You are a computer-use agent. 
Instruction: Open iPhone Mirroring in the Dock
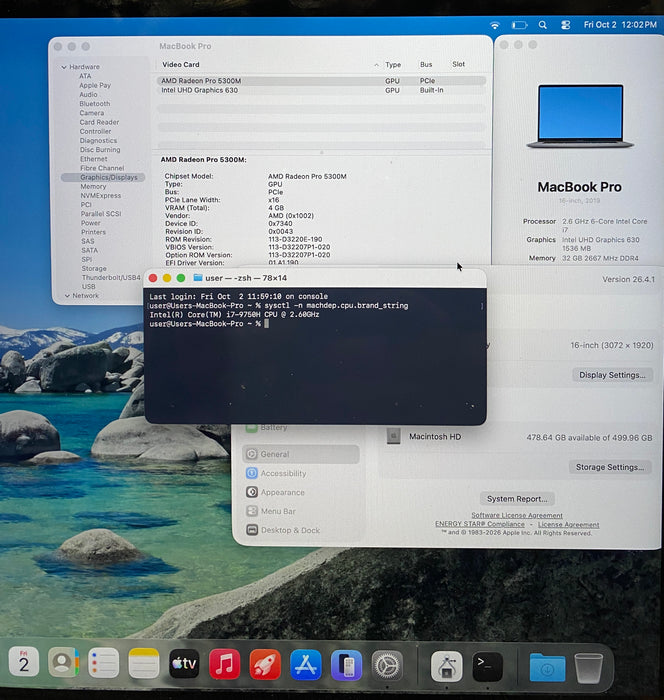[x=346, y=666]
